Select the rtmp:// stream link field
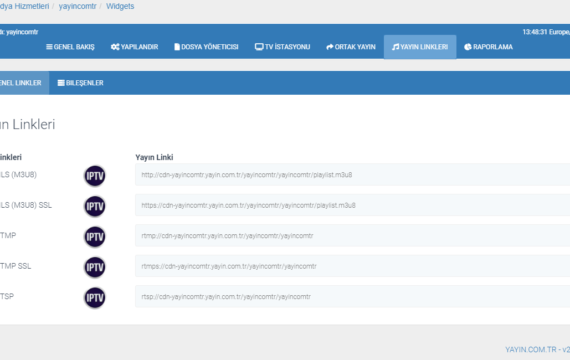 [x=352, y=236]
